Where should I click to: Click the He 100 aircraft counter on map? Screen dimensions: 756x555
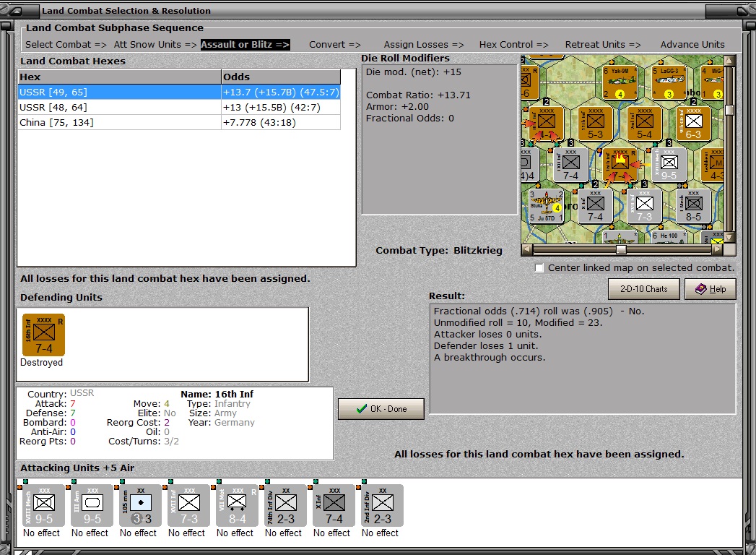coord(669,236)
